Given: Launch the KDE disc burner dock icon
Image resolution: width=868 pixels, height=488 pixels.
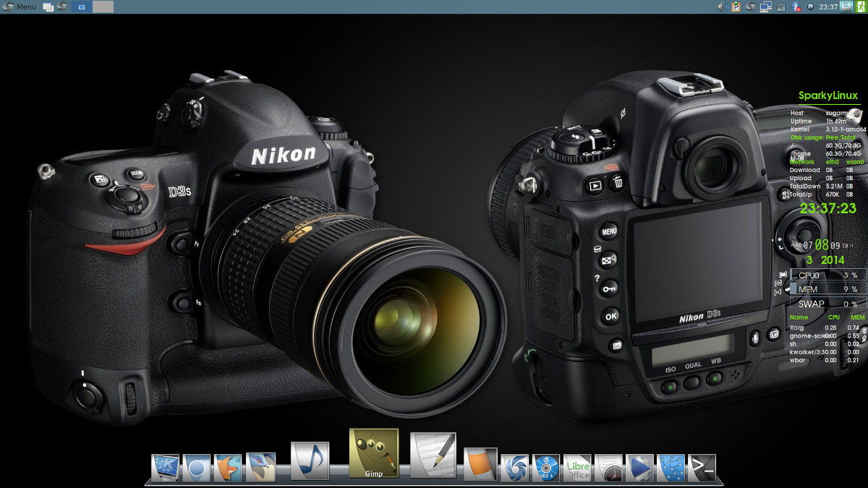Looking at the screenshot, I should pyautogui.click(x=545, y=467).
